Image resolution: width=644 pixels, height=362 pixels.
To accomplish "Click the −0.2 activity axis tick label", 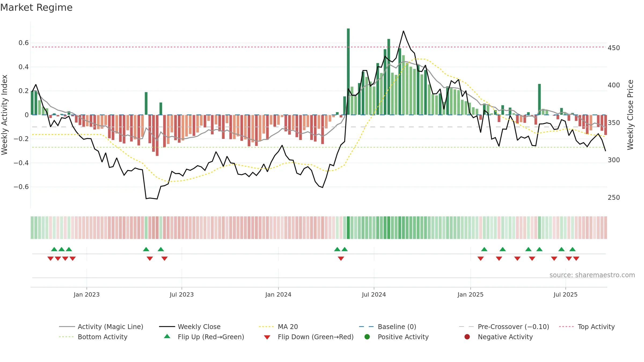I will tap(21, 139).
